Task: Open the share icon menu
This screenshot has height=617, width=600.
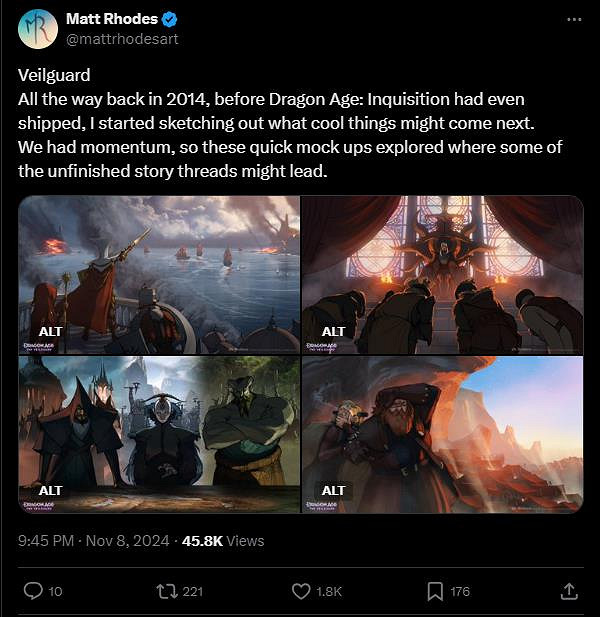Action: tap(568, 591)
